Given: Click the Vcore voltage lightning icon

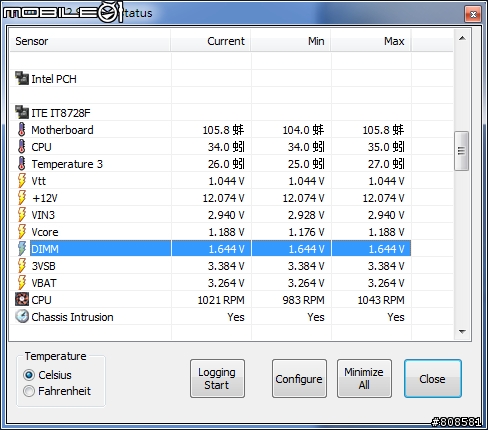Looking at the screenshot, I should (x=22, y=232).
